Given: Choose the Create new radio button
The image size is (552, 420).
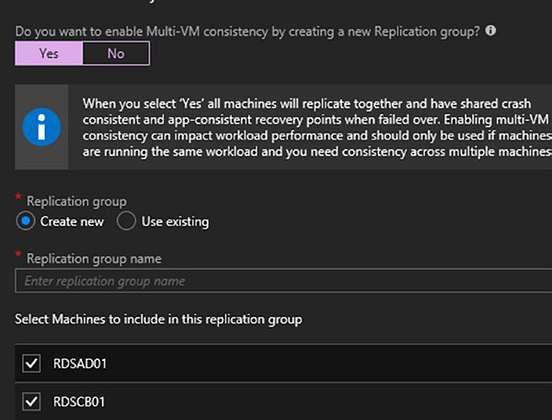Looking at the screenshot, I should [26, 221].
